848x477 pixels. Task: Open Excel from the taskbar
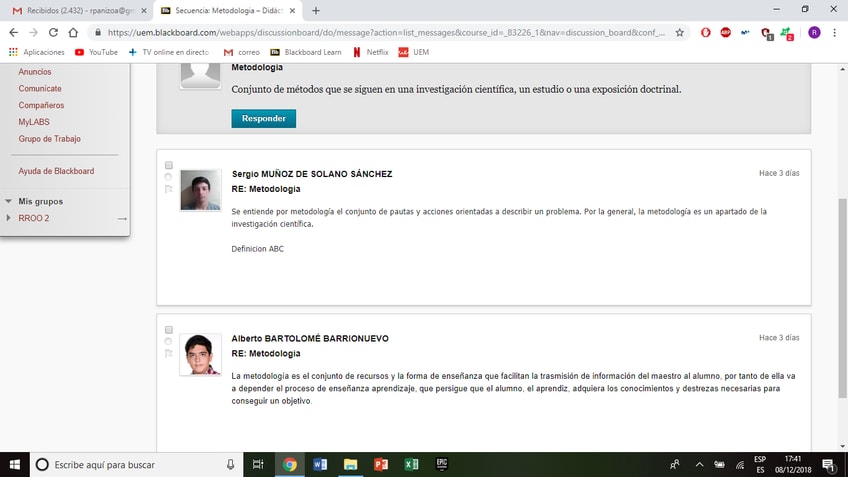tap(411, 465)
